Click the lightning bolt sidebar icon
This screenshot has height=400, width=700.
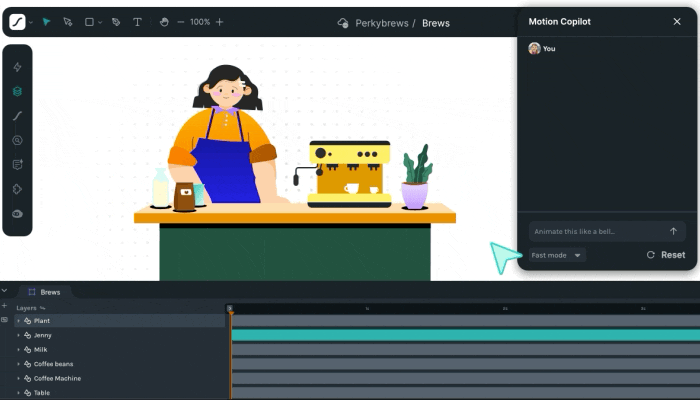point(17,67)
